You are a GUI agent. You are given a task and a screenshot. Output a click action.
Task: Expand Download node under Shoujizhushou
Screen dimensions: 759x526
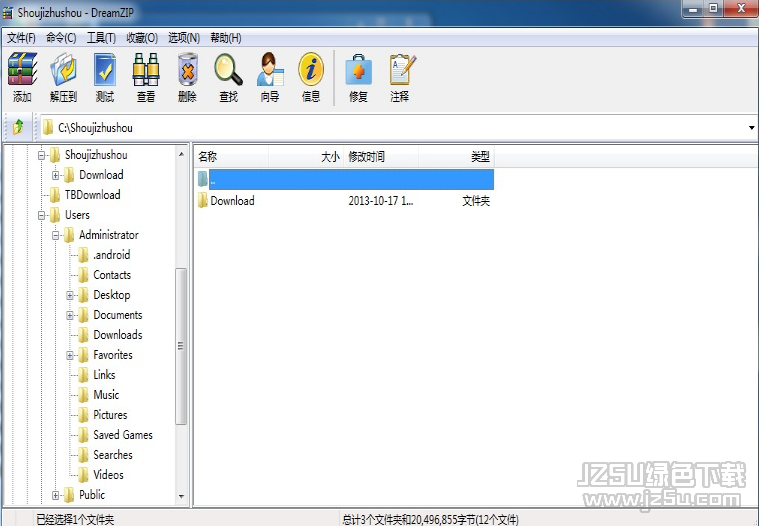(56, 175)
